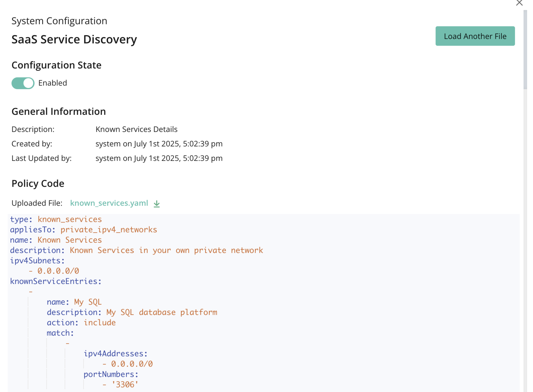Click the 'match:' key line
The height and width of the screenshot is (392, 533).
[x=60, y=333]
